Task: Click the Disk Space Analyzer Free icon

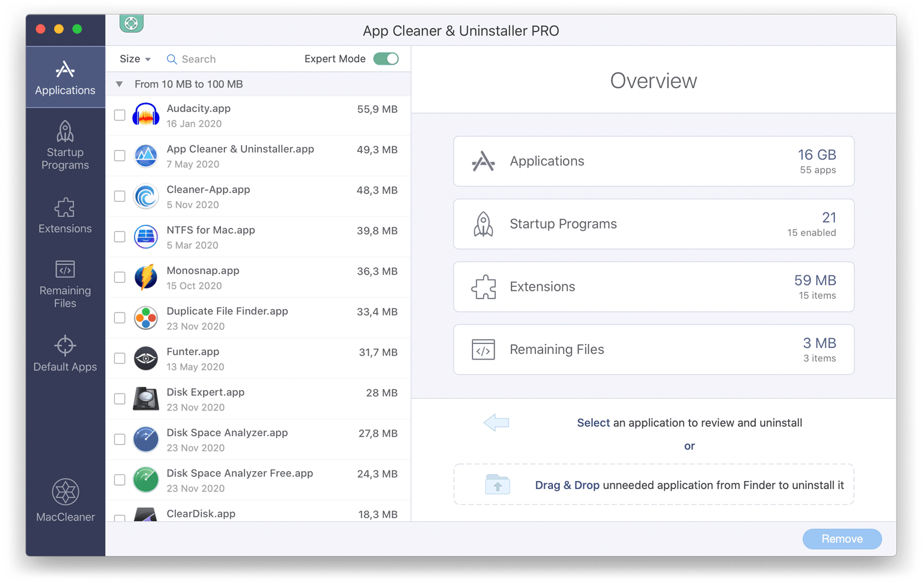Action: pyautogui.click(x=145, y=480)
